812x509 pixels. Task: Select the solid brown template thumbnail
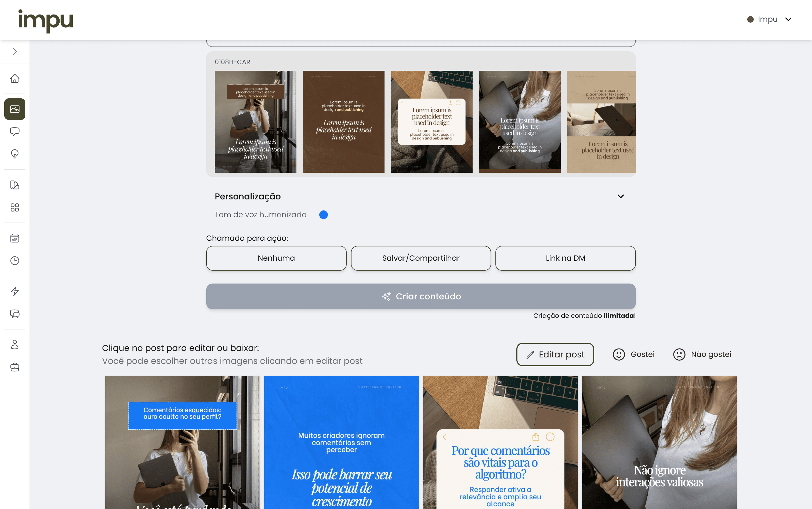coord(343,122)
